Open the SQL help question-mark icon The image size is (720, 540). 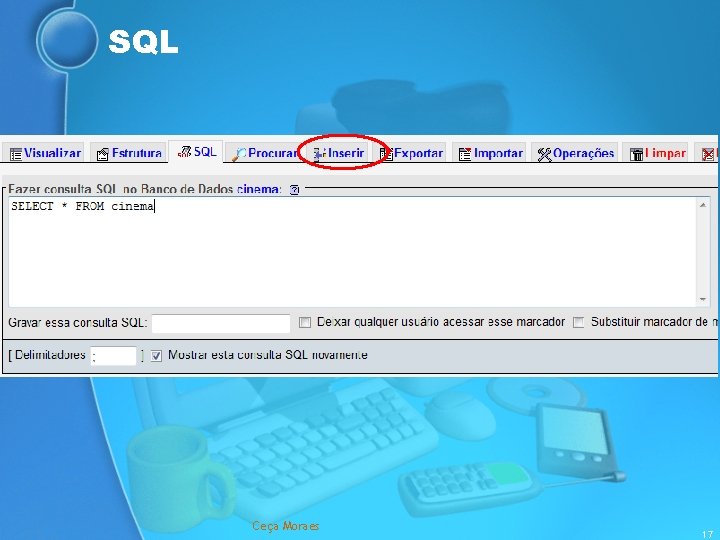(294, 189)
